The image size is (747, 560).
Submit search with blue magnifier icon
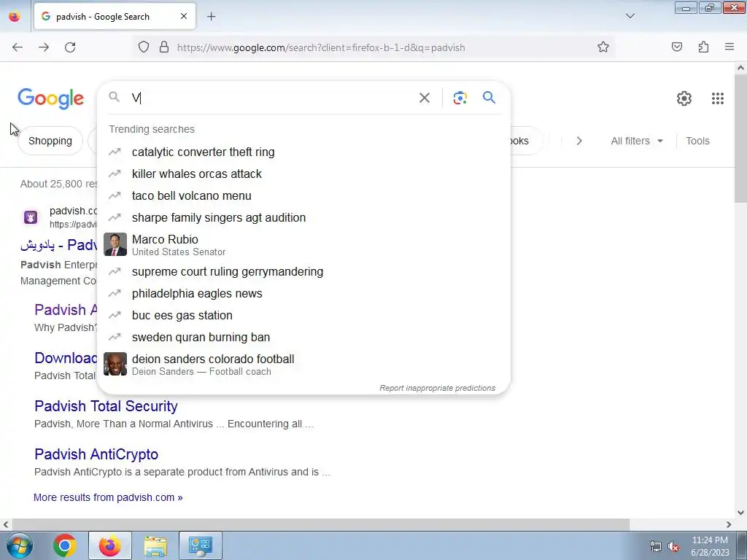[489, 98]
